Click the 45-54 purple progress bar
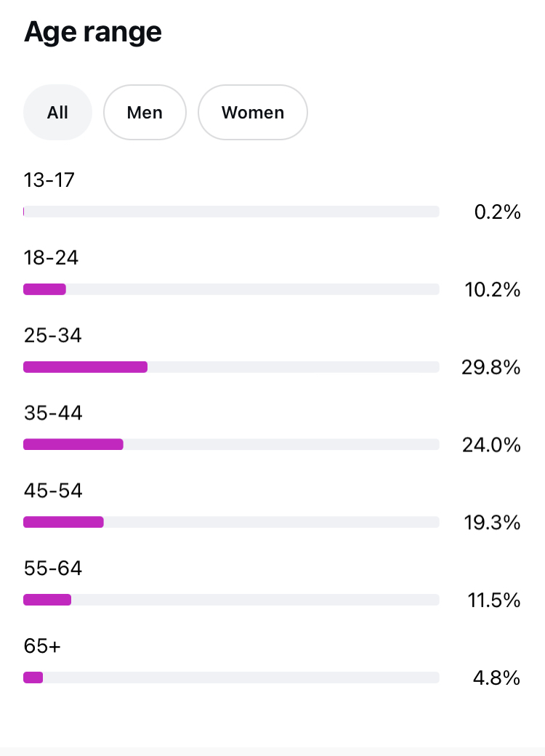This screenshot has width=545, height=756. (x=63, y=522)
